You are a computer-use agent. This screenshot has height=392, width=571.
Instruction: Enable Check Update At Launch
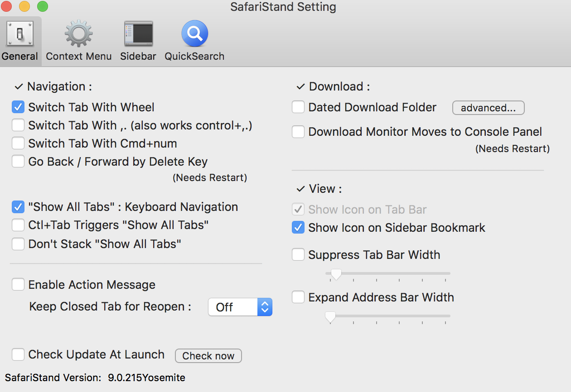click(x=18, y=354)
